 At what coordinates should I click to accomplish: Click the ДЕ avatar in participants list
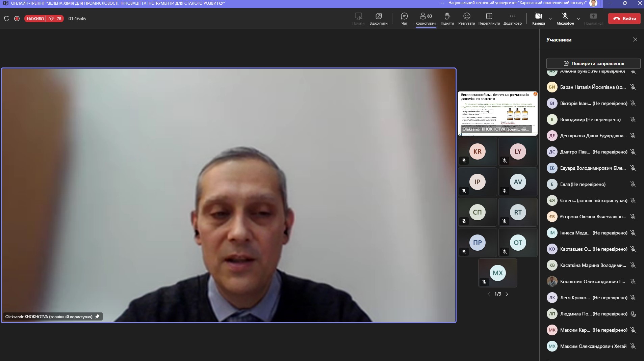point(552,136)
